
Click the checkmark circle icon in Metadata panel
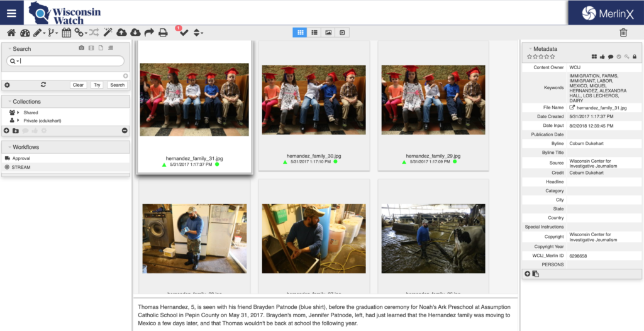[619, 57]
